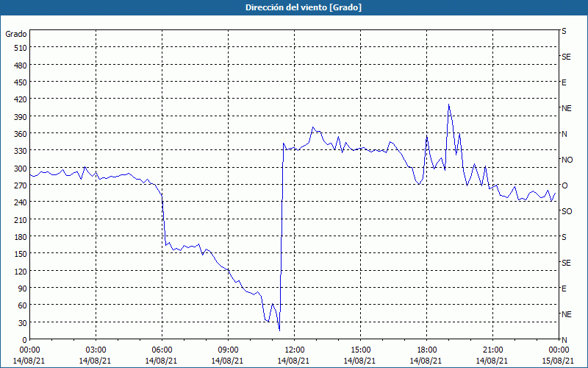Select the 21:00 time axis label
The image size is (588, 368).
tap(492, 350)
